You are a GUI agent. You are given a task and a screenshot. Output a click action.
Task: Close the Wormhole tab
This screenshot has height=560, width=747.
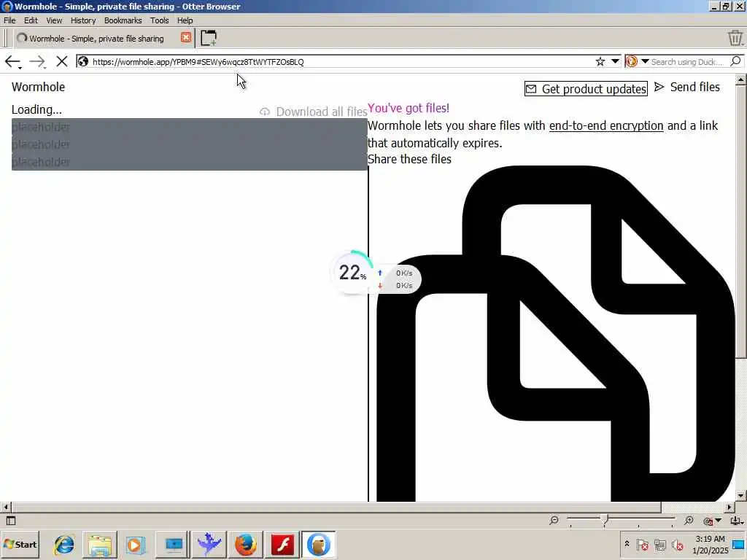(186, 38)
